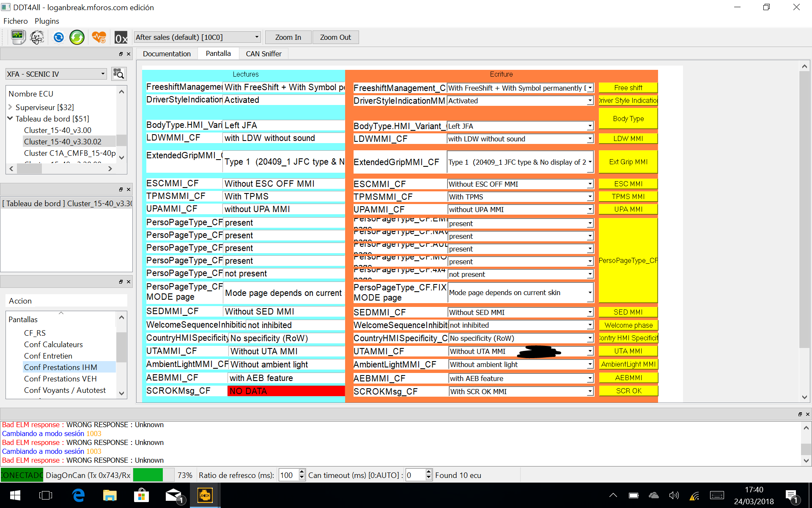The height and width of the screenshot is (508, 812).
Task: Click the QR code search icon
Action: click(x=119, y=74)
